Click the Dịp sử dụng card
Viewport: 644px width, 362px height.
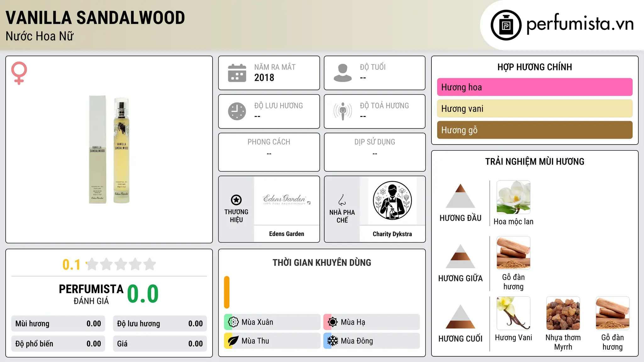pos(375,152)
